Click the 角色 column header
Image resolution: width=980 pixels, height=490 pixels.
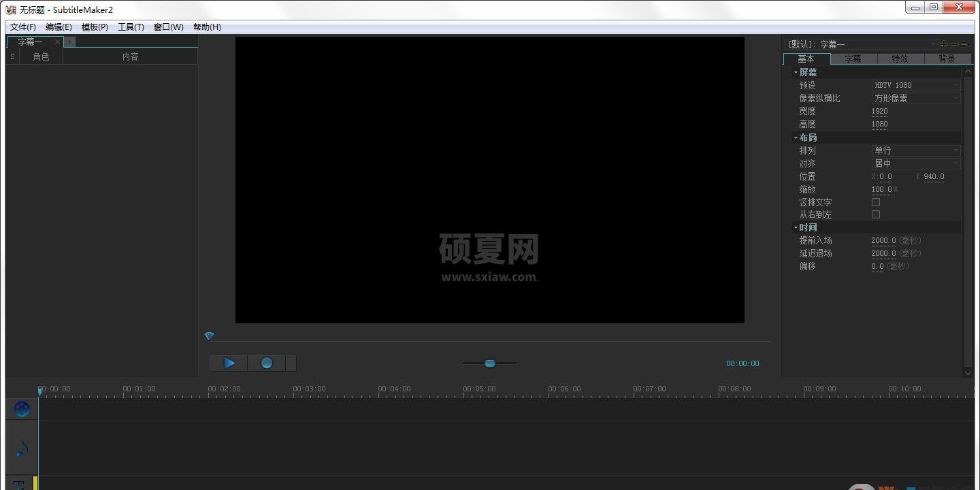[41, 57]
